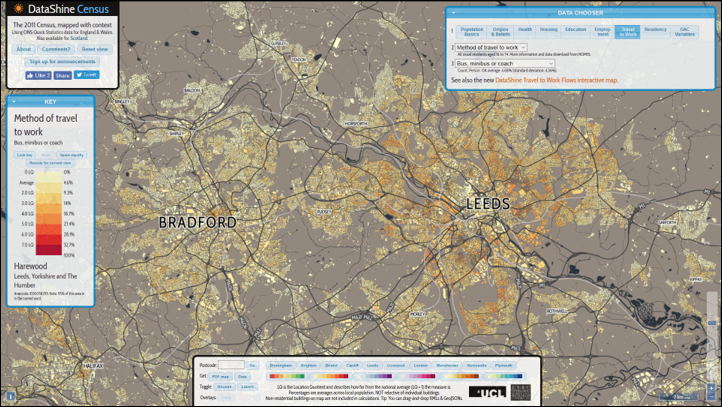Image resolution: width=722 pixels, height=407 pixels.
Task: Open the Bus, minibus or coach dropdown
Action: (505, 63)
